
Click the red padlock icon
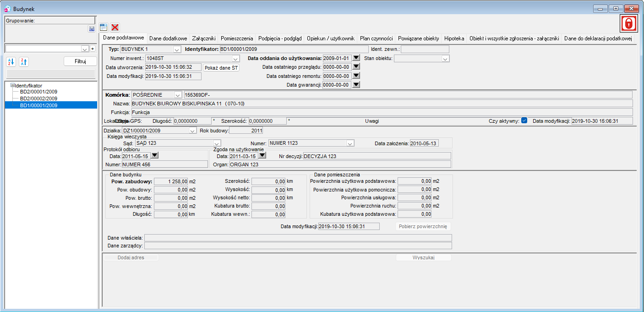point(629,23)
